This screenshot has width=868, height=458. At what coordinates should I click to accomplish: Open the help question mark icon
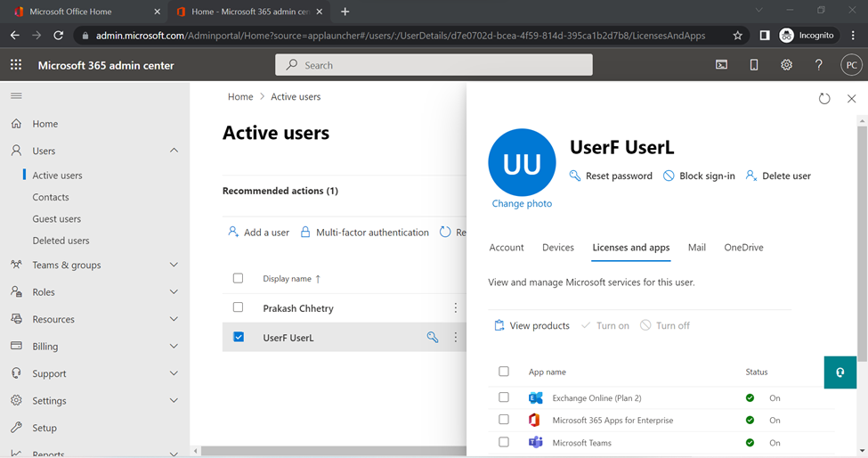coord(819,65)
